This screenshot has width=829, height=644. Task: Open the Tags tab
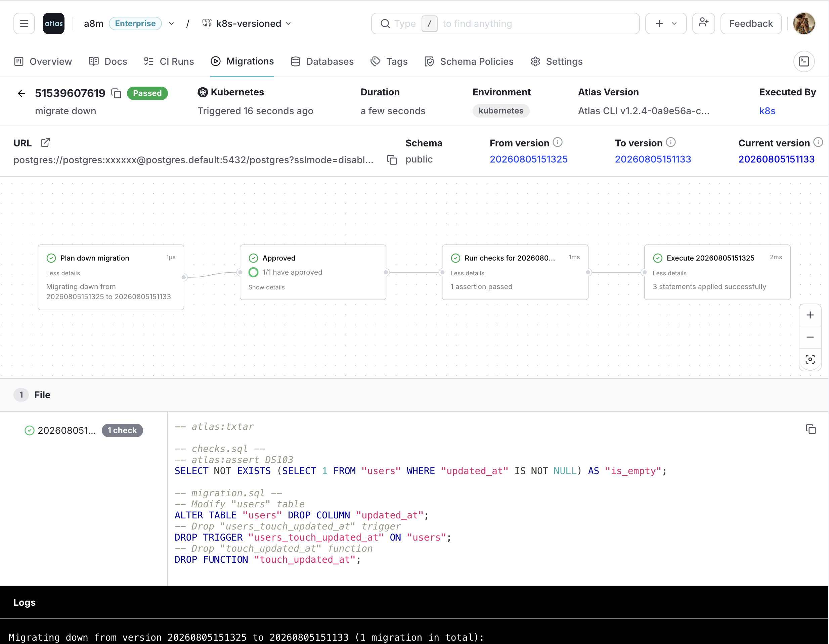point(389,61)
